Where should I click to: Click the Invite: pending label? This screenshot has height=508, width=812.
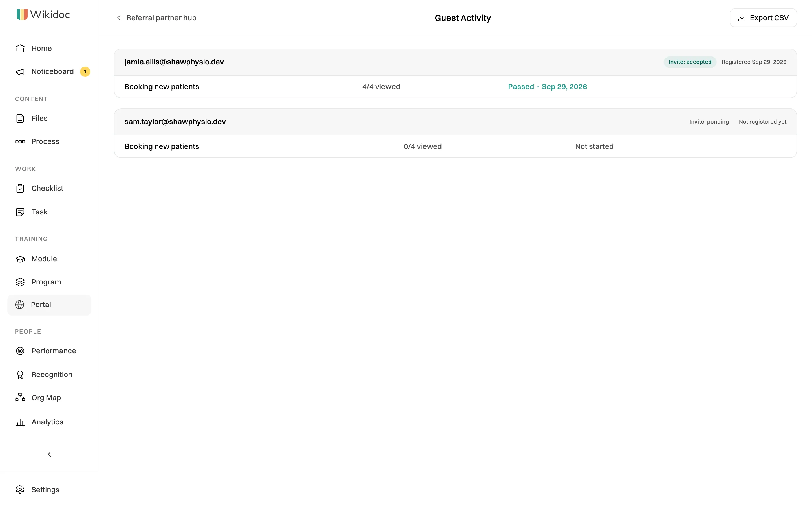point(709,122)
